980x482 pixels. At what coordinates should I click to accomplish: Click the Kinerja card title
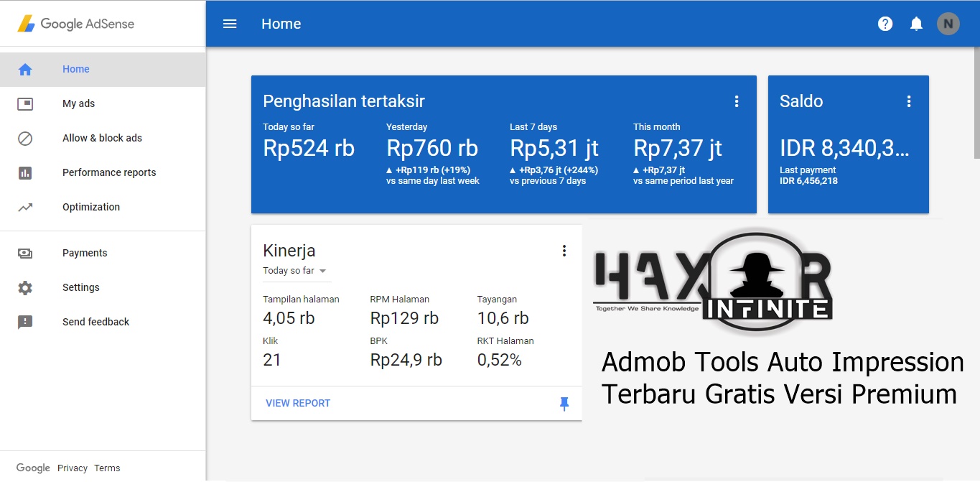(x=289, y=251)
